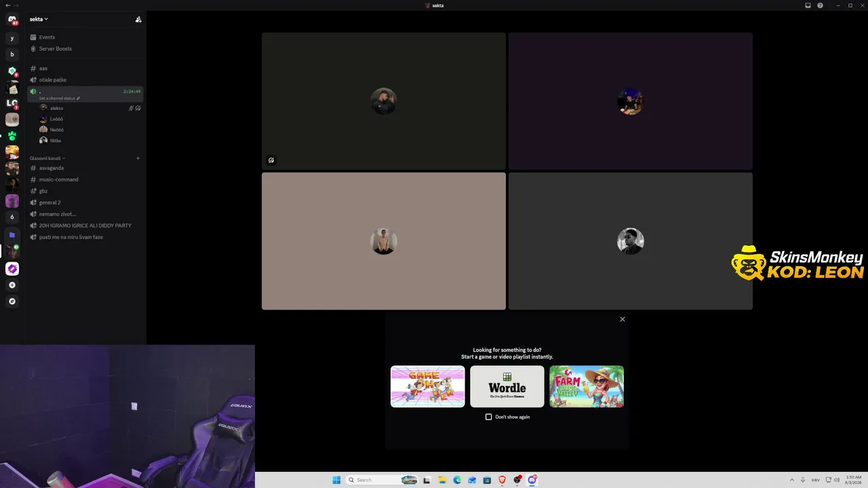
Task: Open the sekta server dropdown menu
Action: click(39, 19)
